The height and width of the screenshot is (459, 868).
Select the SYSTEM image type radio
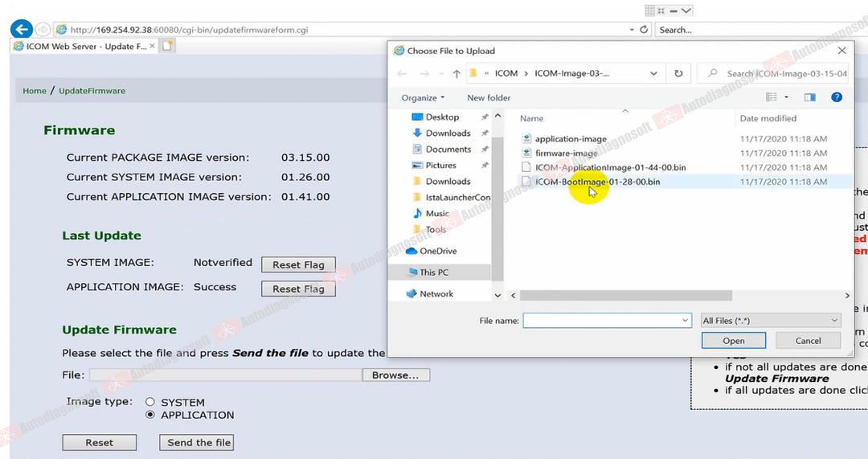tap(150, 402)
